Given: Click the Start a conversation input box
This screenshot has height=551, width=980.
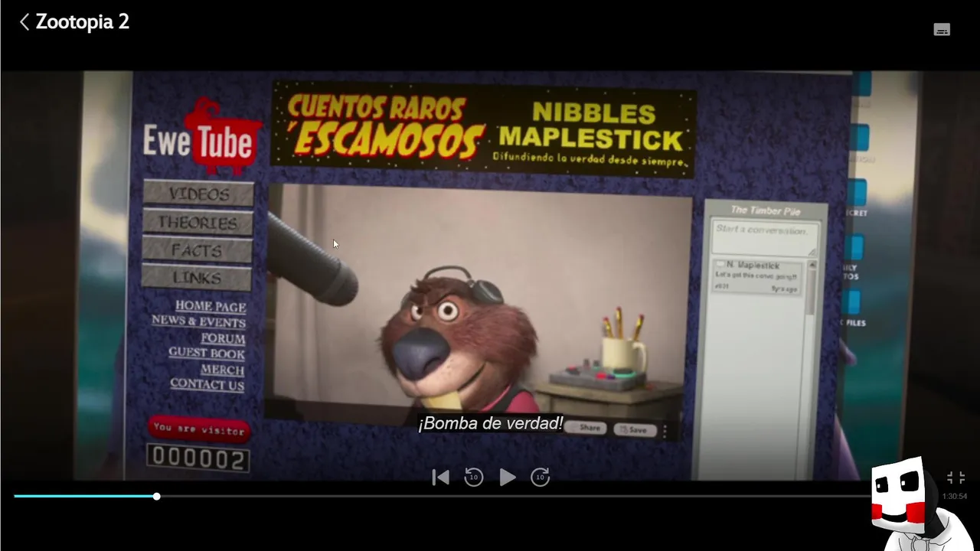Looking at the screenshot, I should coord(764,236).
